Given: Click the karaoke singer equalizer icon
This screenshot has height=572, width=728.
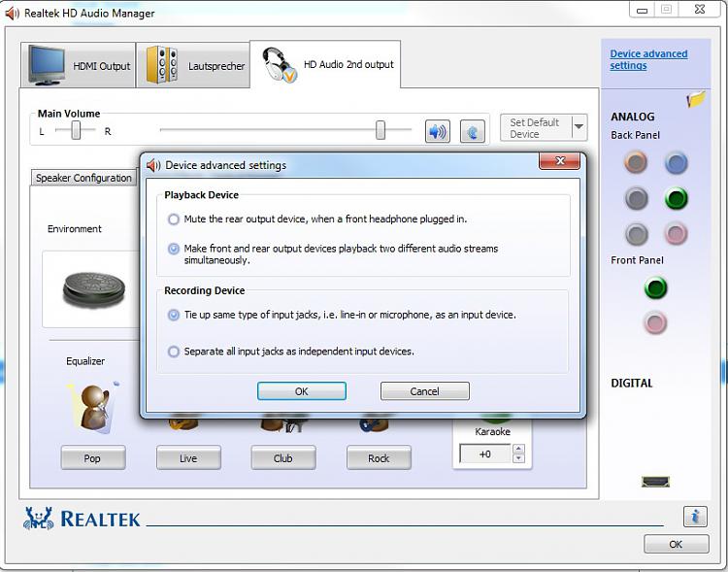Looking at the screenshot, I should point(94,408).
